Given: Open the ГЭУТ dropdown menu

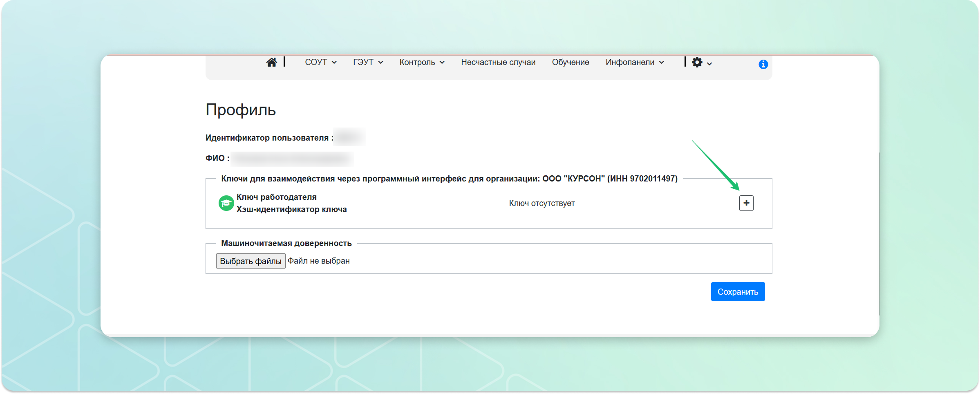Looking at the screenshot, I should coord(368,62).
